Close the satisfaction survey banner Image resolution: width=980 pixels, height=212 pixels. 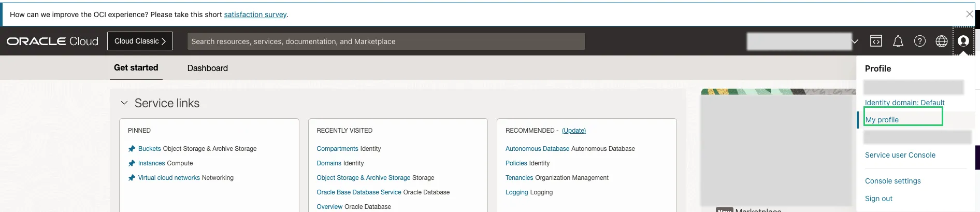(x=969, y=14)
